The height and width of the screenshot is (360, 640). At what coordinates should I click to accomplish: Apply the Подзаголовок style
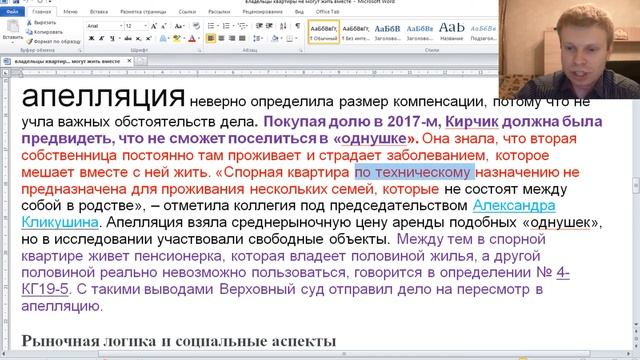tap(483, 31)
